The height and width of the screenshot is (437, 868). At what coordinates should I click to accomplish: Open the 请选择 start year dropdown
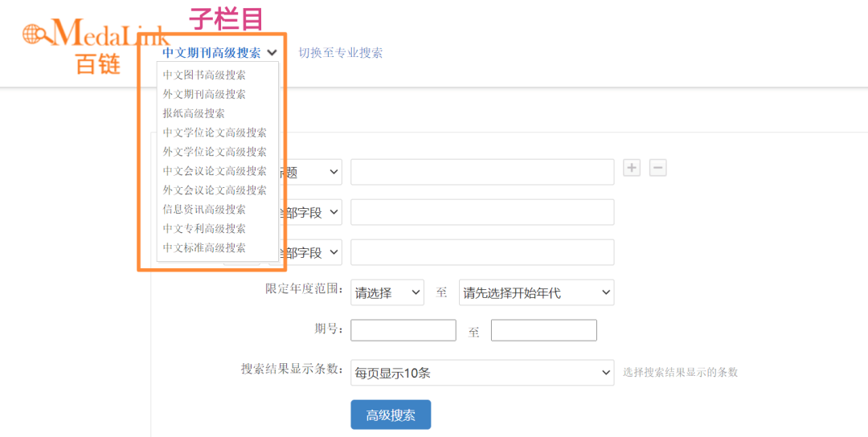[x=387, y=292]
